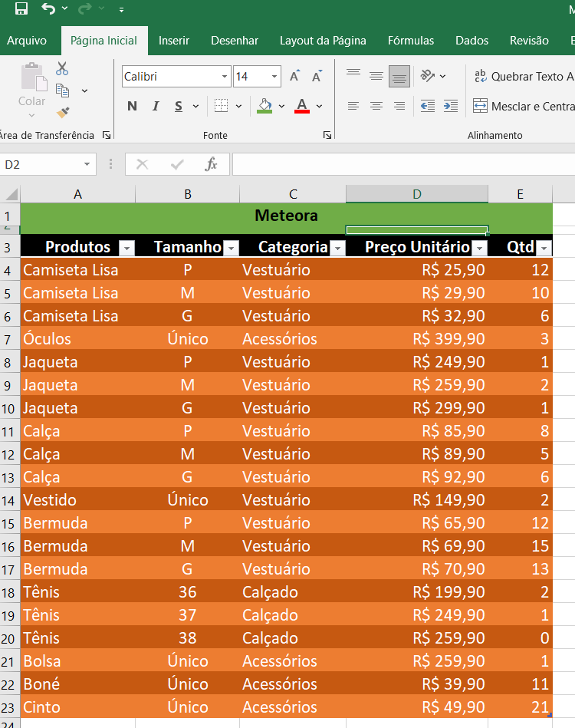Select row 7 header
The image size is (575, 728).
(8, 338)
